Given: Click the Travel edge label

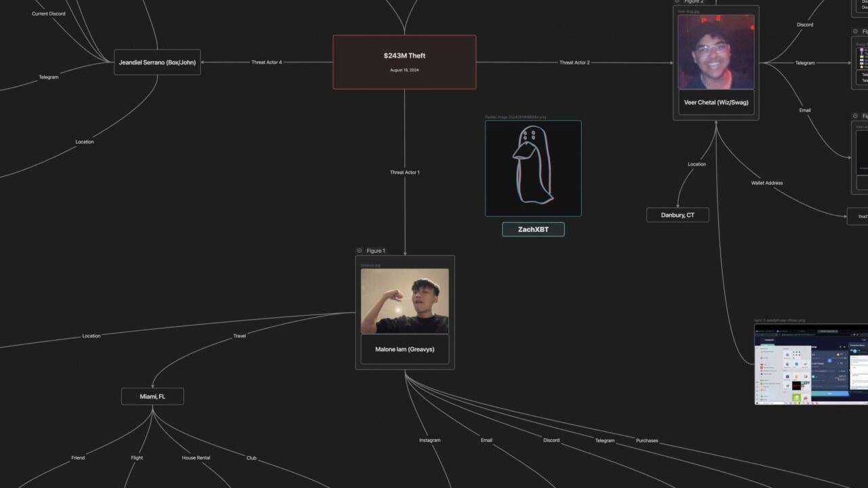Looking at the screenshot, I should [239, 335].
